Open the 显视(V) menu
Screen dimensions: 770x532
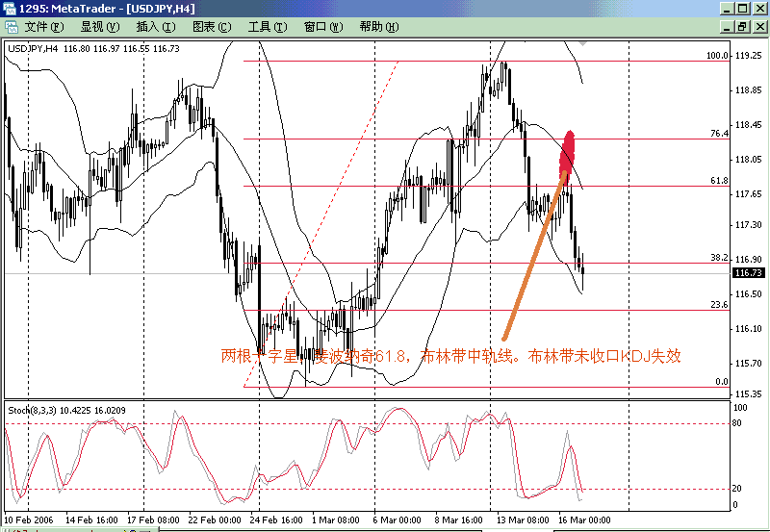100,27
